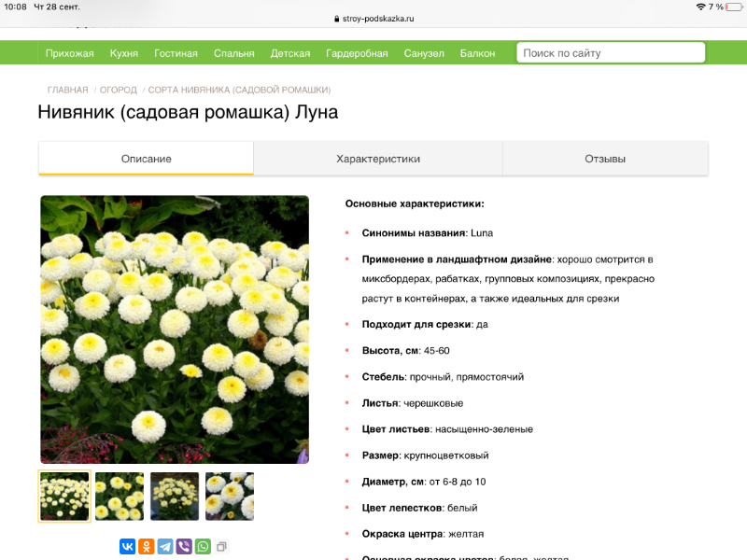This screenshot has height=560, width=747.
Task: Share page via Viber icon
Action: [184, 546]
